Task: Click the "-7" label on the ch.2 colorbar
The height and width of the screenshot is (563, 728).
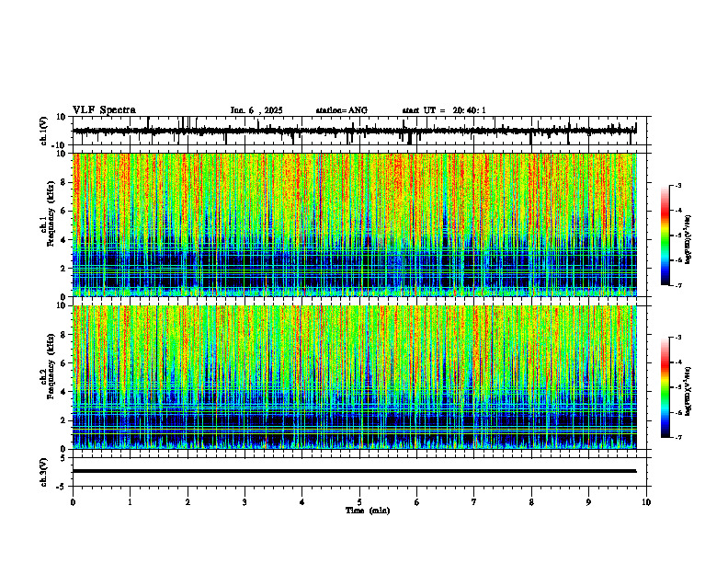Action: coord(678,438)
